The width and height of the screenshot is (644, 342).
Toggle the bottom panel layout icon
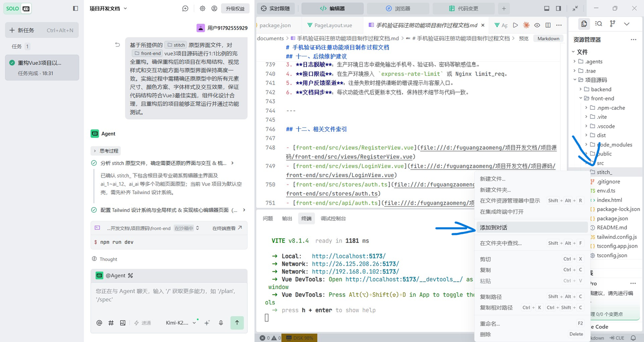[x=547, y=9]
